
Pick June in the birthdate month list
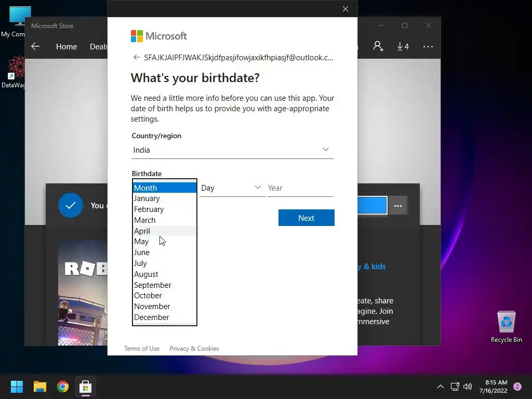[x=165, y=252]
